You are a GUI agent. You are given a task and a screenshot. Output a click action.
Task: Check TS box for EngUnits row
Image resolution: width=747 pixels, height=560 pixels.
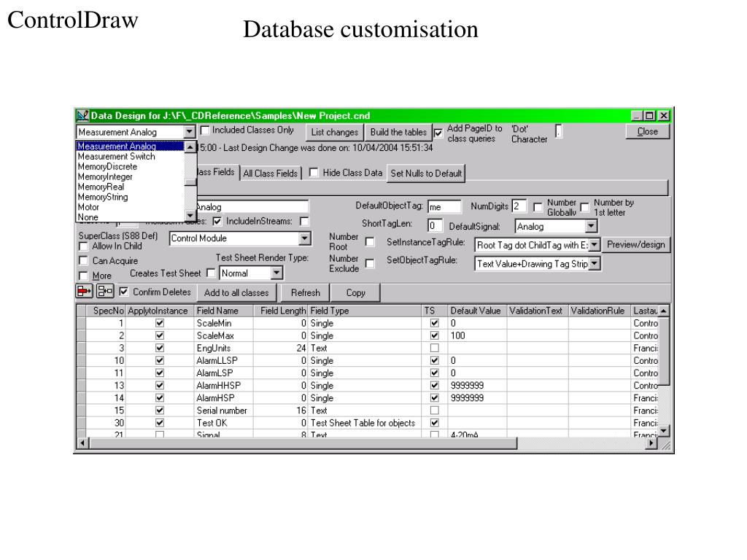point(435,348)
